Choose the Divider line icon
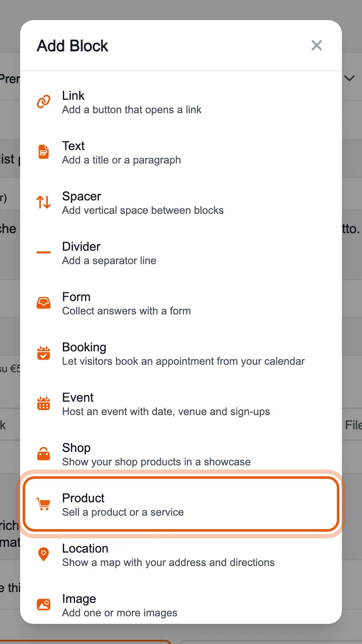Screen dimensions: 362x644 (x=44, y=252)
